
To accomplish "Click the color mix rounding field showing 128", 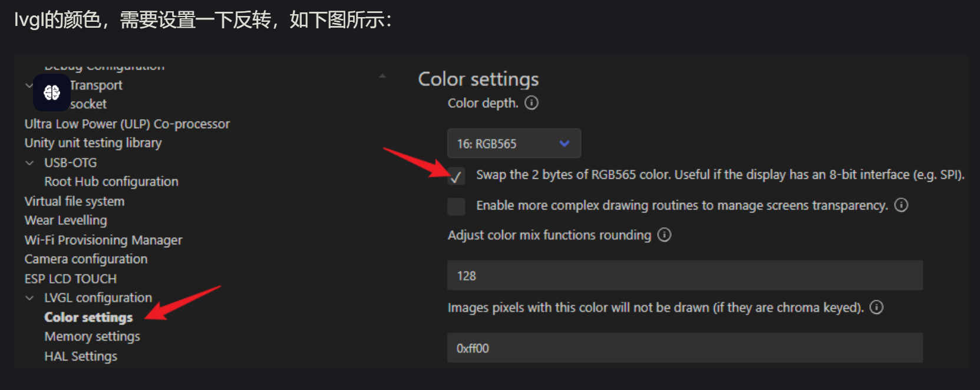I will click(684, 276).
